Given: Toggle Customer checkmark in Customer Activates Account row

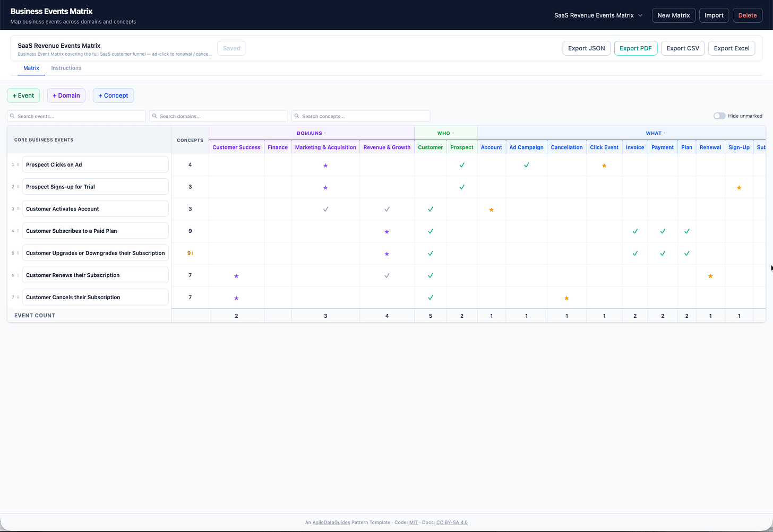Looking at the screenshot, I should (431, 209).
